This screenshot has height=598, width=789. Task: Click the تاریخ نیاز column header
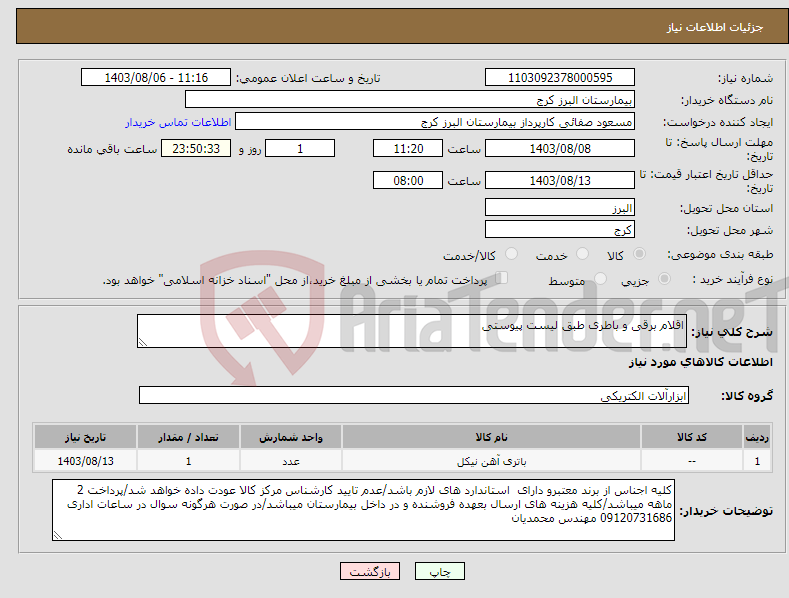pyautogui.click(x=86, y=437)
